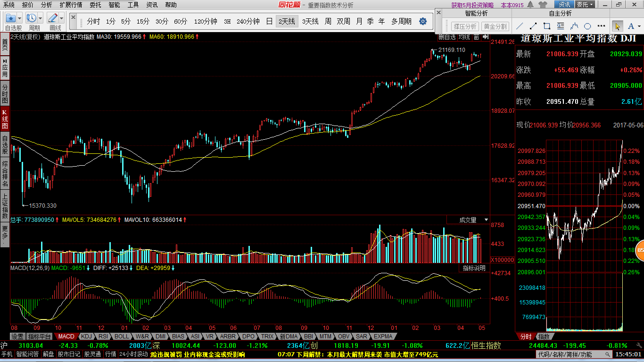The image size is (644, 362).
Task: Select the KDJ indicator tab
Action: [x=86, y=337]
